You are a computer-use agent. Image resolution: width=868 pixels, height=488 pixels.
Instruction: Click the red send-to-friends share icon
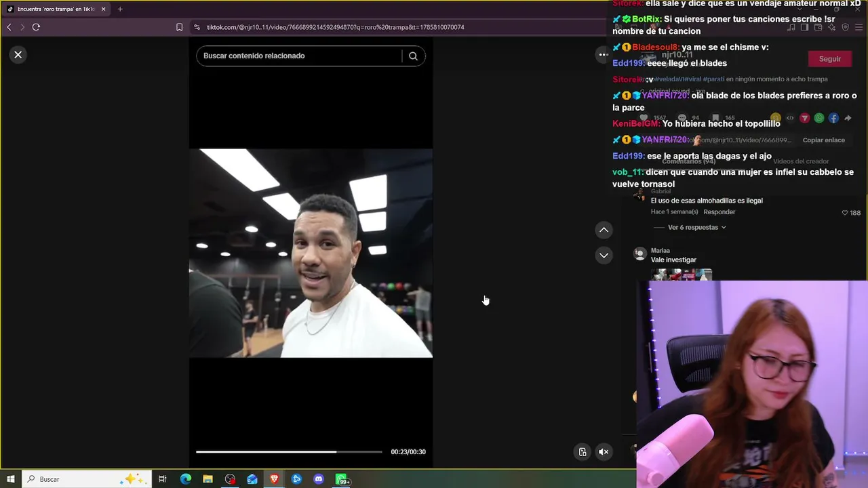click(x=805, y=119)
